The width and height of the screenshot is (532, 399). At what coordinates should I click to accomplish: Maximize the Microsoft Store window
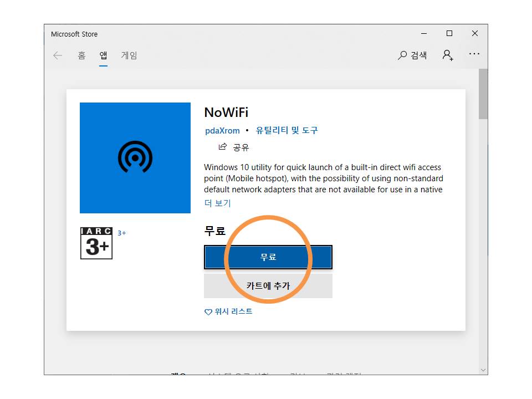point(449,34)
